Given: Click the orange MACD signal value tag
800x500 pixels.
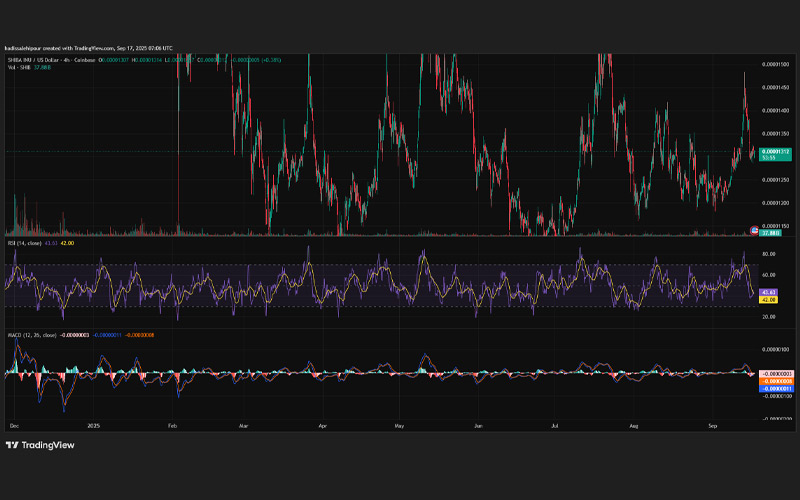Looking at the screenshot, I should coord(777,381).
